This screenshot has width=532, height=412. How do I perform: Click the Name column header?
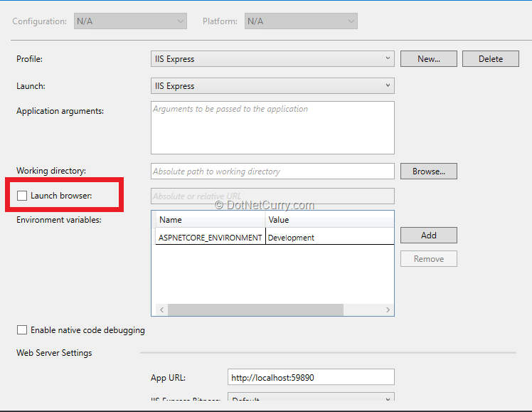(210, 220)
